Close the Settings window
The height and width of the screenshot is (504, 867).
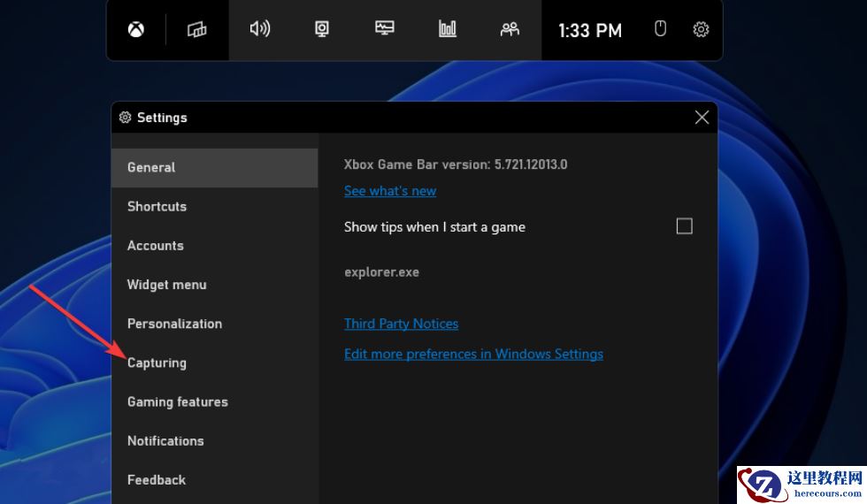702,117
